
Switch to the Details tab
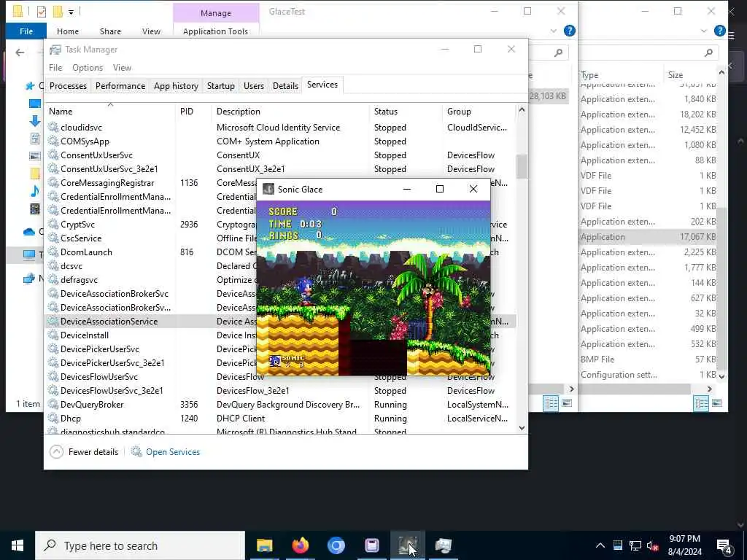[285, 86]
